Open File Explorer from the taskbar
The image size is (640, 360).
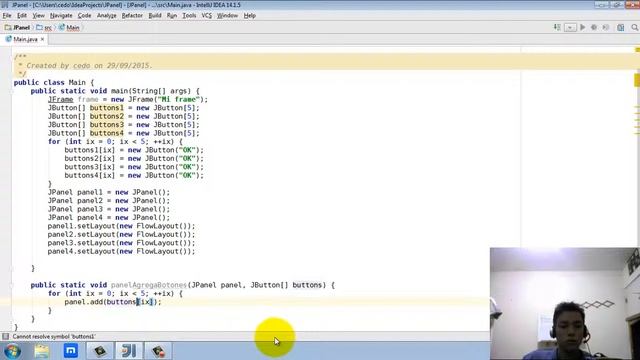tap(42, 351)
